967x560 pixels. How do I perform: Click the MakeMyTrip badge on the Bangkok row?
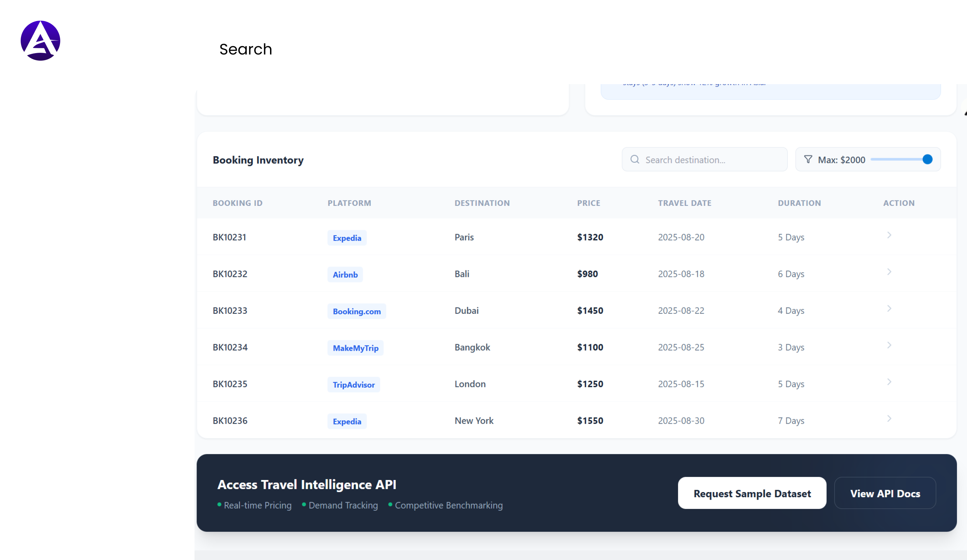coord(355,348)
